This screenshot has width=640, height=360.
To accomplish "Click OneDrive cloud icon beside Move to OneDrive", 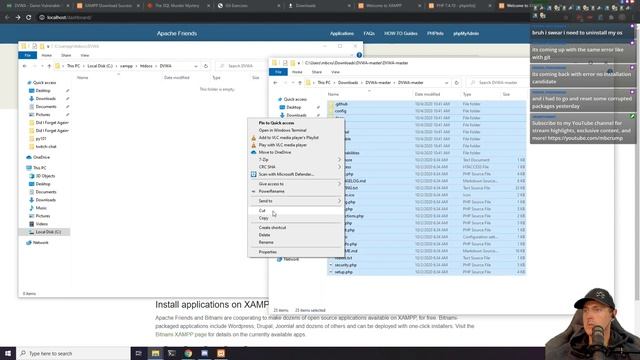I will [253, 152].
